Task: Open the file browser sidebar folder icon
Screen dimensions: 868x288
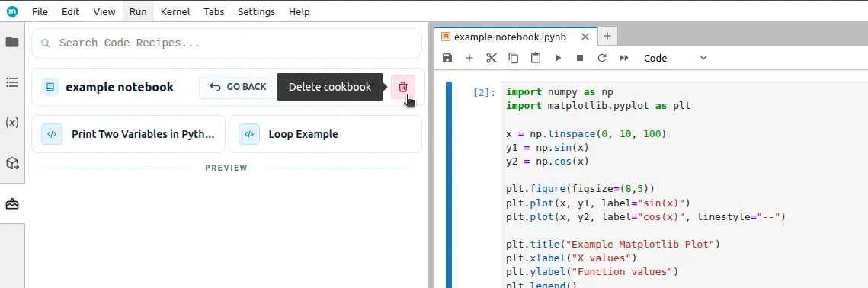Action: click(11, 42)
